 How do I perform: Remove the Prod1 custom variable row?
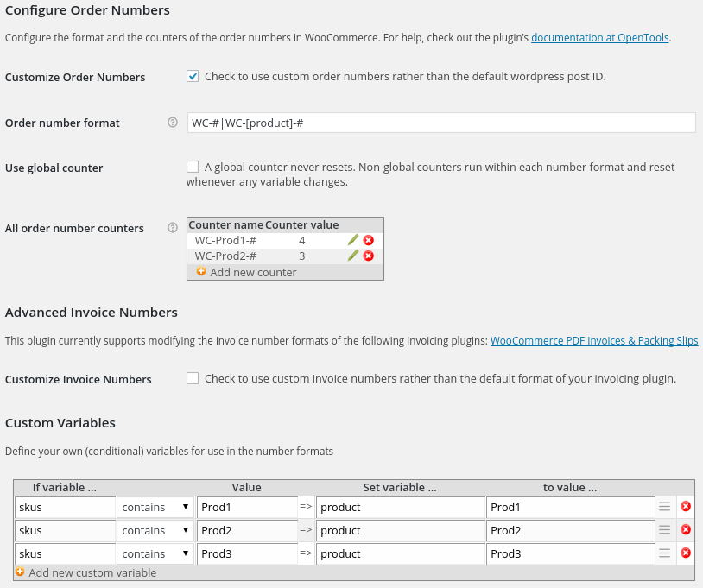coord(686,507)
